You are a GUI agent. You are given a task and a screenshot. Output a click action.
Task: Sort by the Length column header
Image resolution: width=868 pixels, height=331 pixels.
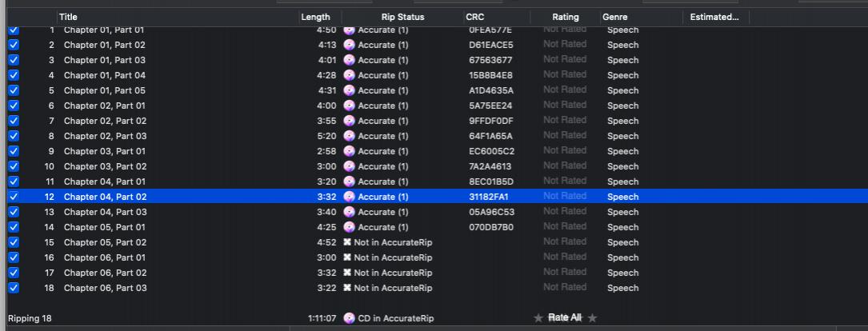click(x=315, y=17)
